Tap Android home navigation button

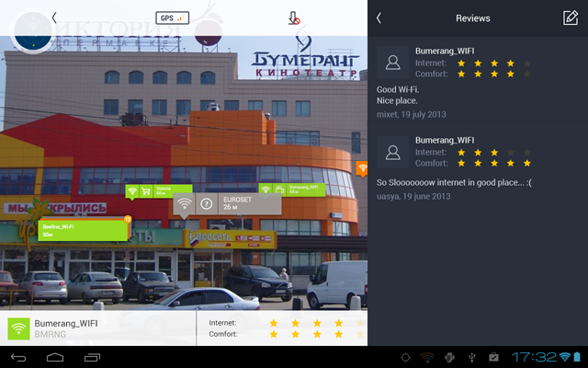coord(55,357)
